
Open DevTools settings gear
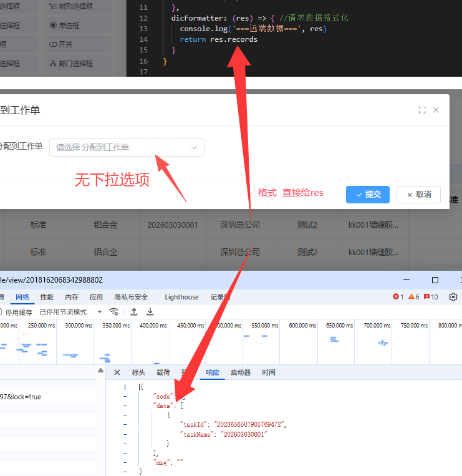pos(453,297)
